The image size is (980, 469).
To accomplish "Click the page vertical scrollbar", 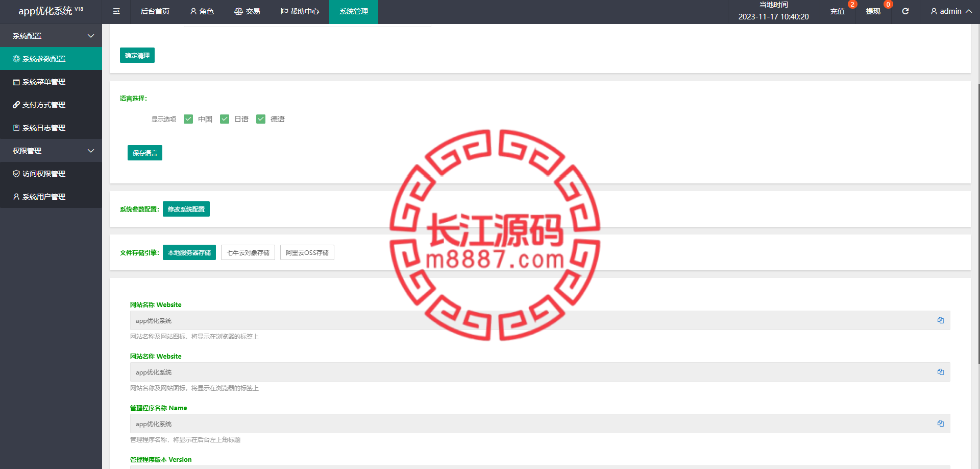I will pyautogui.click(x=978, y=223).
